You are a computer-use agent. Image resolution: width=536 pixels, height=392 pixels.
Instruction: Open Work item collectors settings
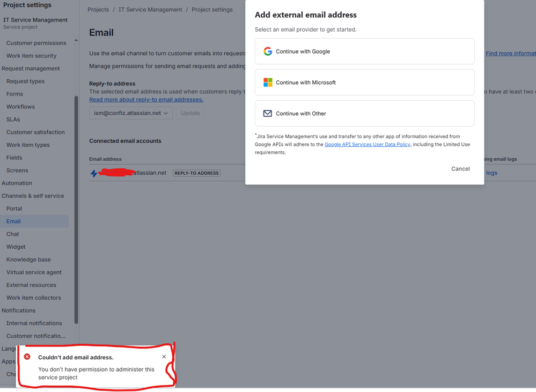(x=33, y=298)
